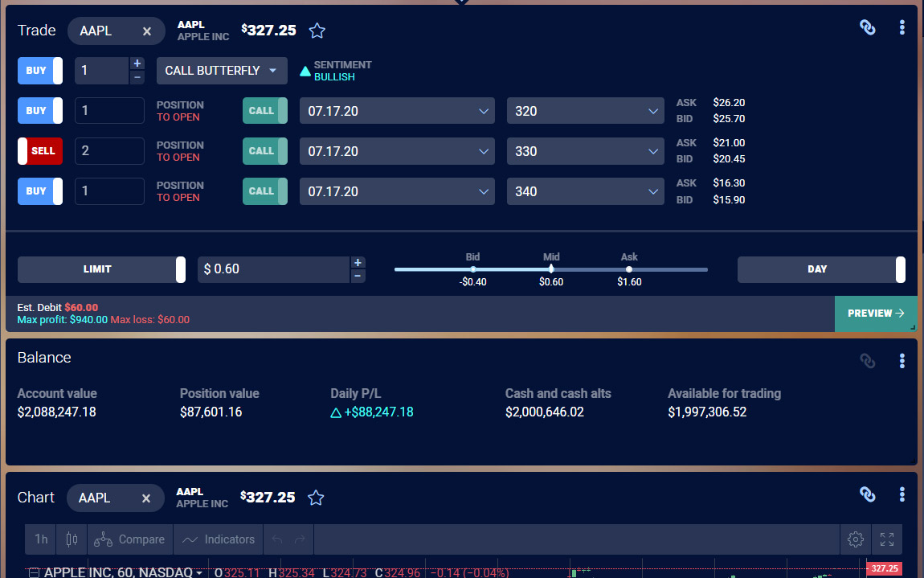This screenshot has width=924, height=578.
Task: Toggle the main BUY switch beside CALL BUTTERFLY
Action: click(x=40, y=71)
